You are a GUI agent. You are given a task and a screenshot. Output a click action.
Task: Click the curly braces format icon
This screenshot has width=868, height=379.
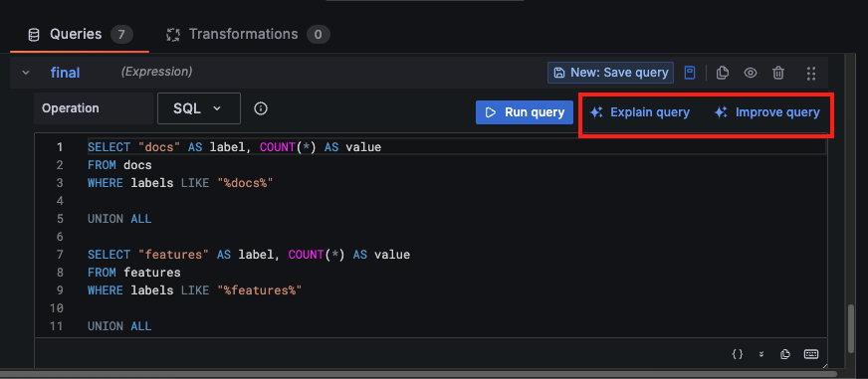click(x=738, y=354)
